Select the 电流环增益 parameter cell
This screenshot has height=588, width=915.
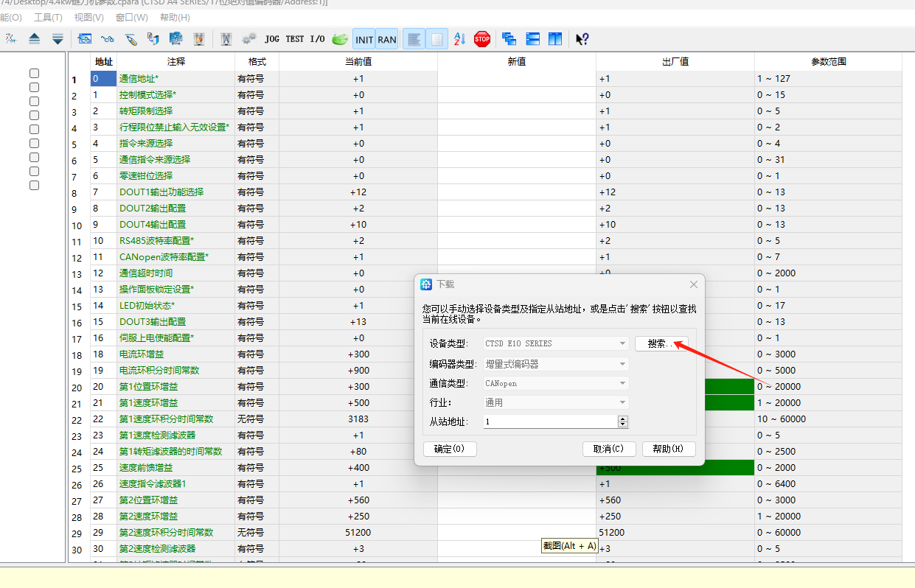pos(176,354)
